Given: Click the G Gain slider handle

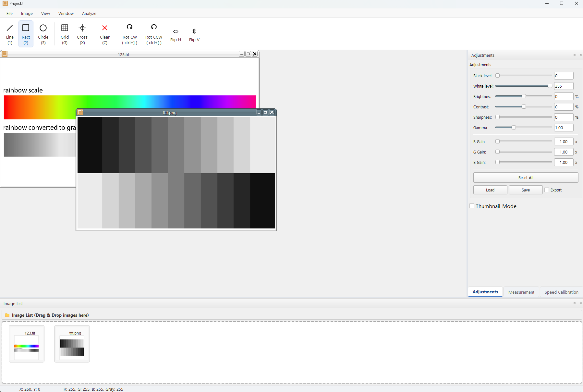Looking at the screenshot, I should click(x=497, y=152).
